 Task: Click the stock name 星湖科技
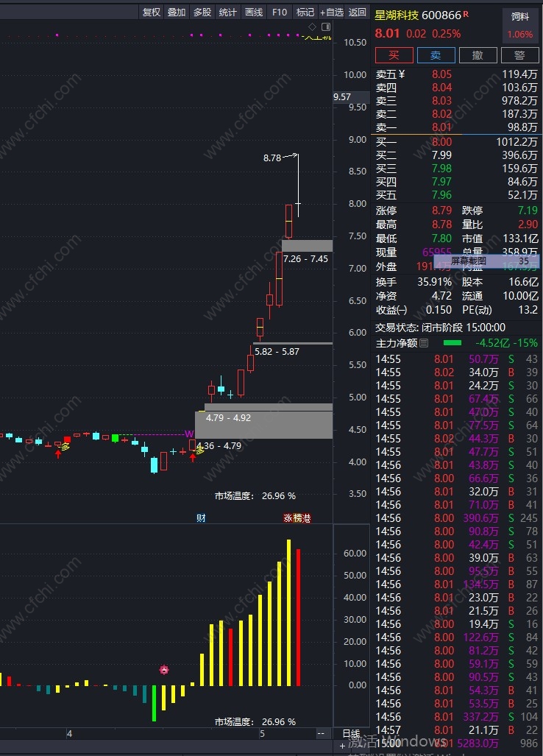(397, 15)
